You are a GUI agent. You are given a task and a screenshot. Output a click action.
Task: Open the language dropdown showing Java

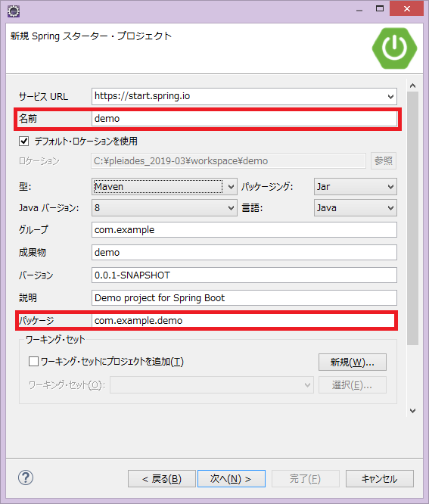tap(355, 208)
